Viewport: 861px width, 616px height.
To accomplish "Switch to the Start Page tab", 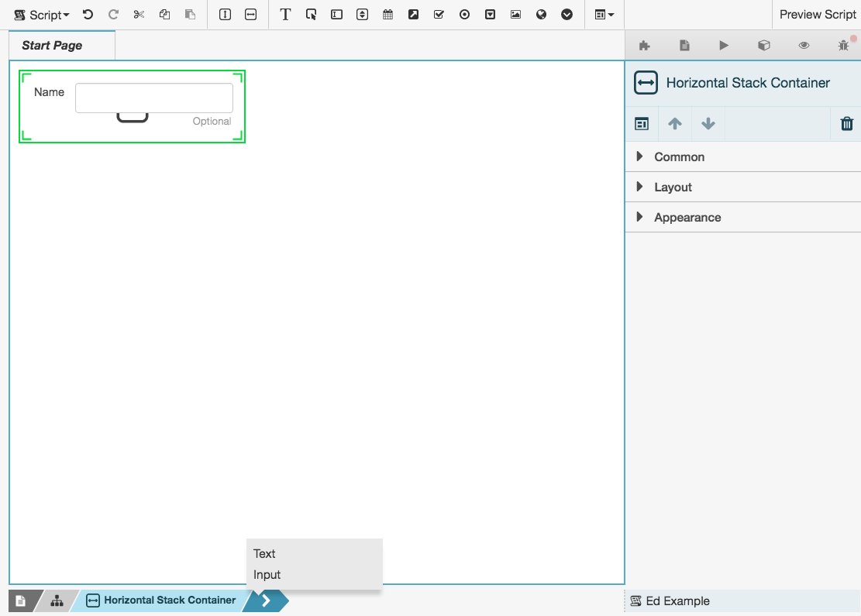I will [53, 46].
